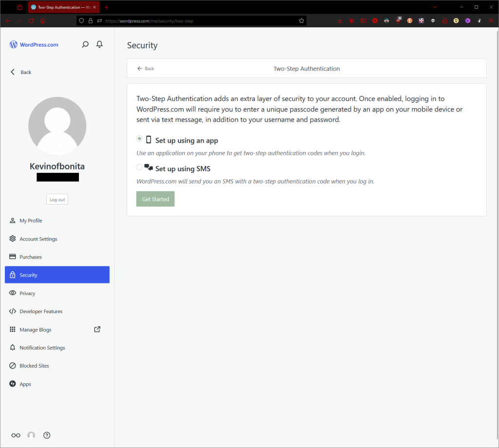The height and width of the screenshot is (448, 499).
Task: Click the search magnifier icon in sidebar
Action: point(85,45)
